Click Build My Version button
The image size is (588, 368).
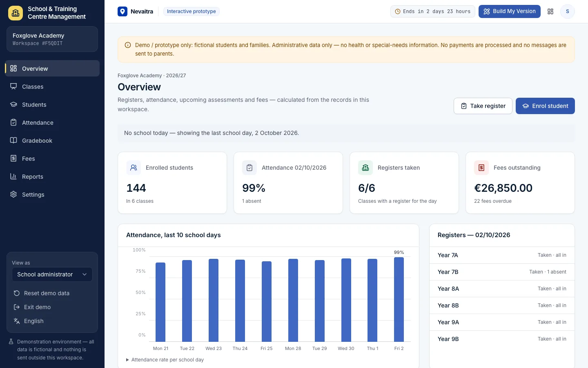click(x=510, y=11)
